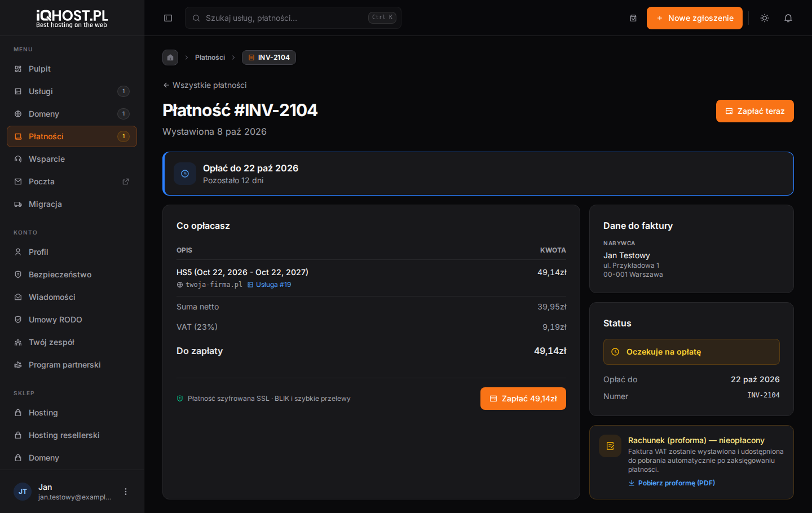Click the Usługi badge showing 1
The height and width of the screenshot is (513, 812).
coord(123,91)
